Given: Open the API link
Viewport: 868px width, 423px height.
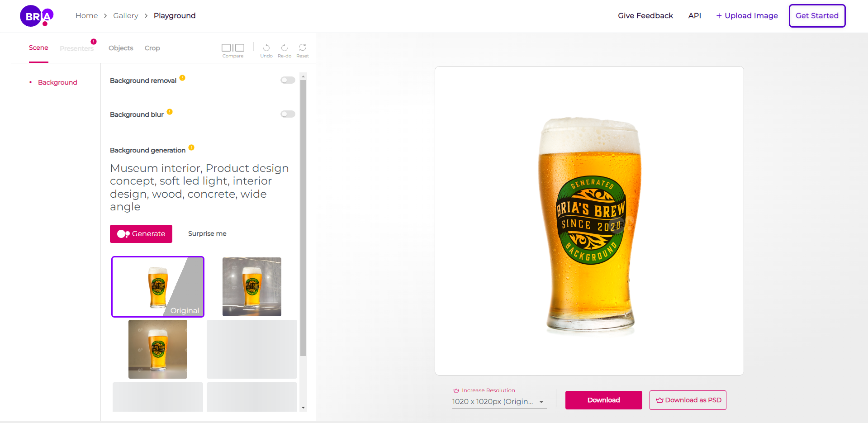Looking at the screenshot, I should point(695,16).
